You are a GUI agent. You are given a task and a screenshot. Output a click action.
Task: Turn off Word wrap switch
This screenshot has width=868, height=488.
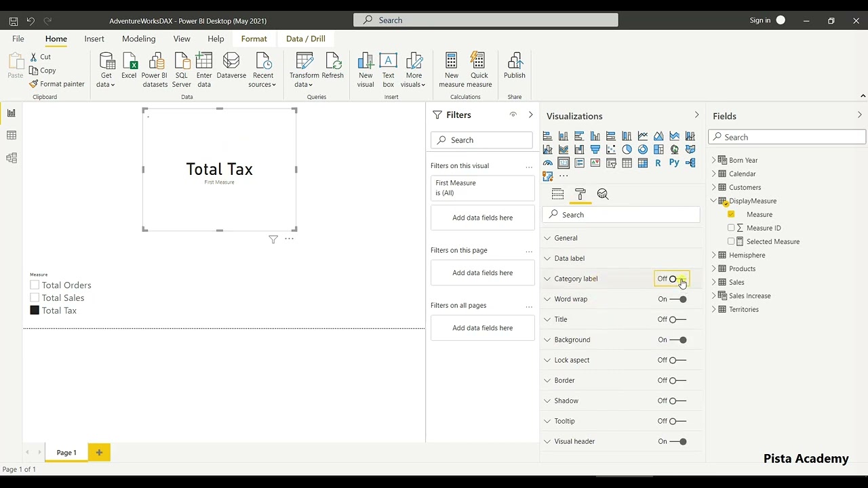pos(677,299)
